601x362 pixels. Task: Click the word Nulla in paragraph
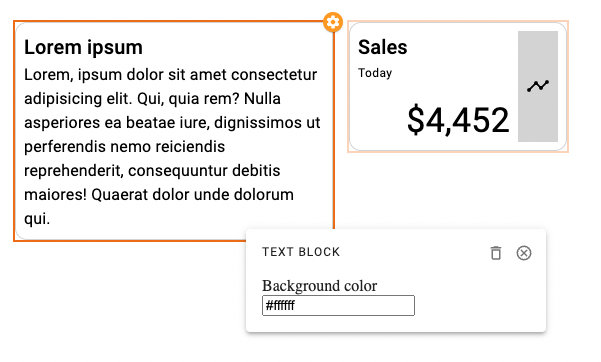262,99
